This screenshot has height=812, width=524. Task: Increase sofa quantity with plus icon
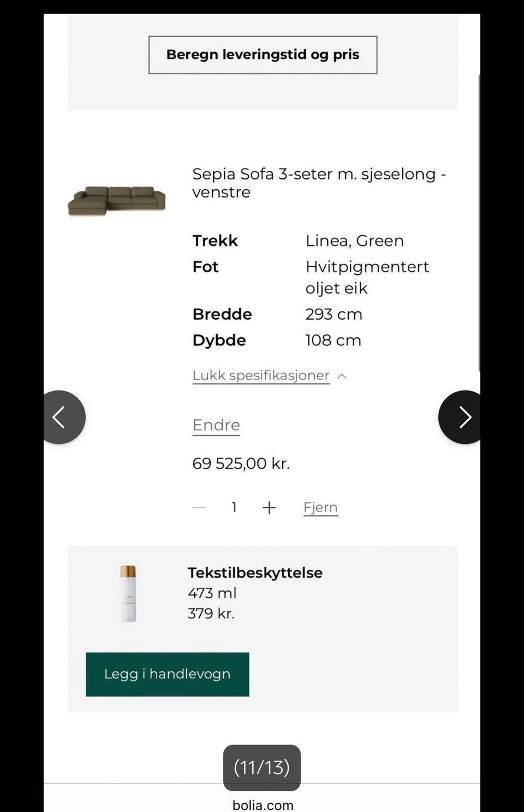pos(269,508)
